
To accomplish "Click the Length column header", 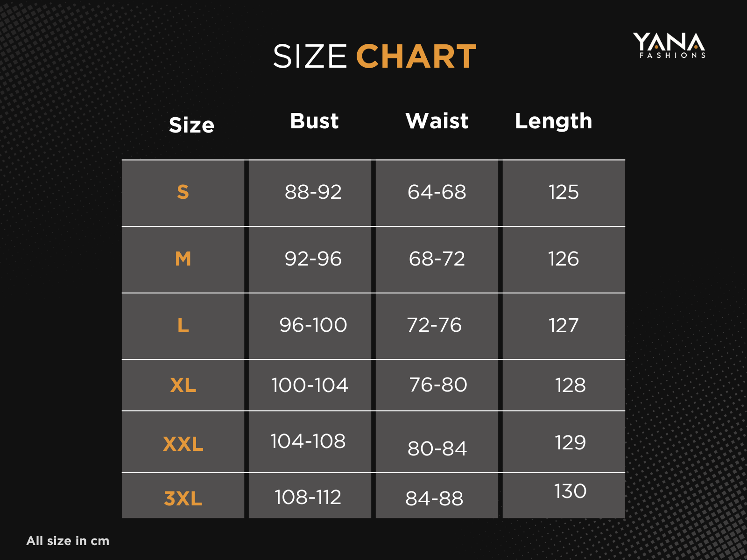I will (553, 121).
